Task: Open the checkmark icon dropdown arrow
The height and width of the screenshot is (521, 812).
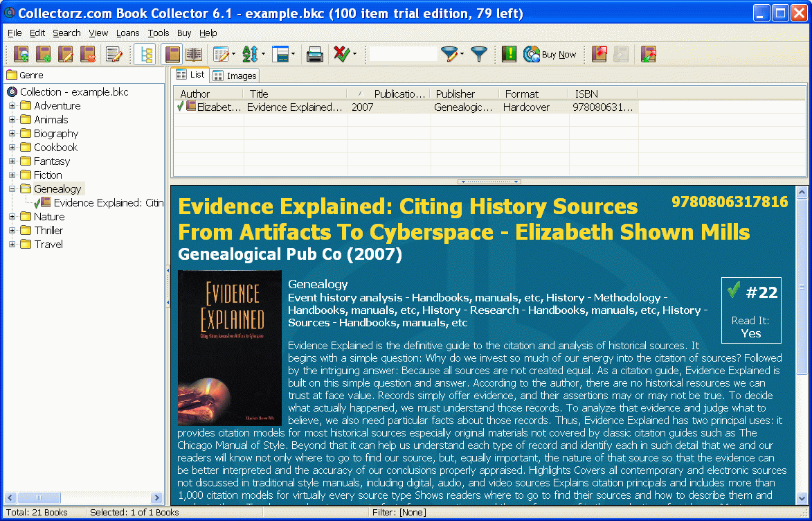Action: 354,54
